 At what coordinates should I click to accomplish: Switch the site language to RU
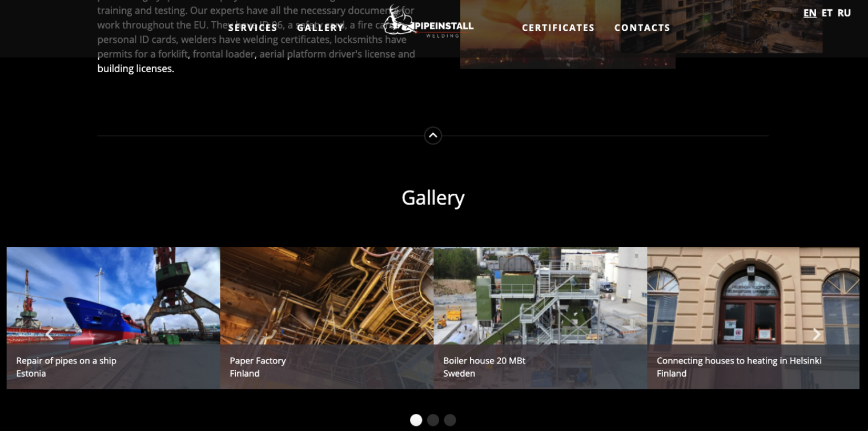click(x=845, y=12)
